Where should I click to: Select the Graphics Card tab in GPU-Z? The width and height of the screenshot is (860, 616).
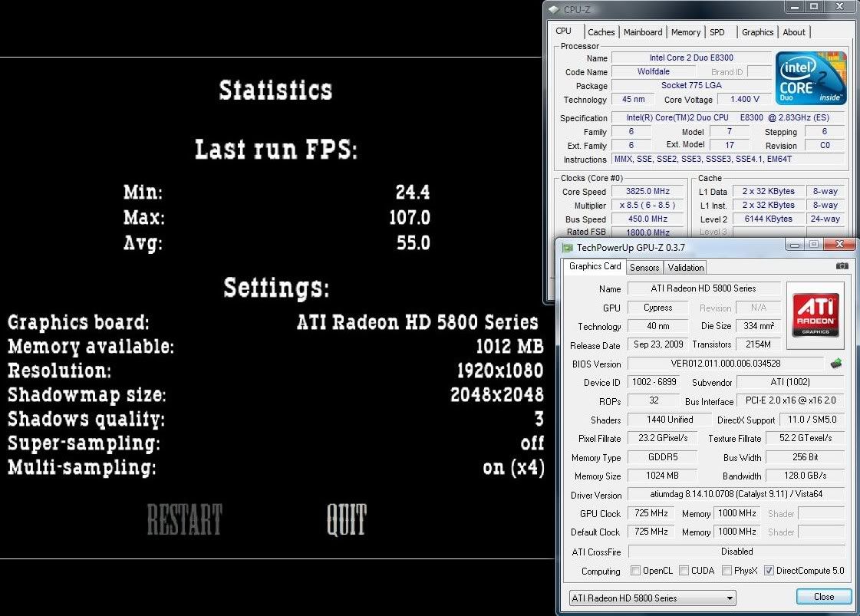pos(595,267)
